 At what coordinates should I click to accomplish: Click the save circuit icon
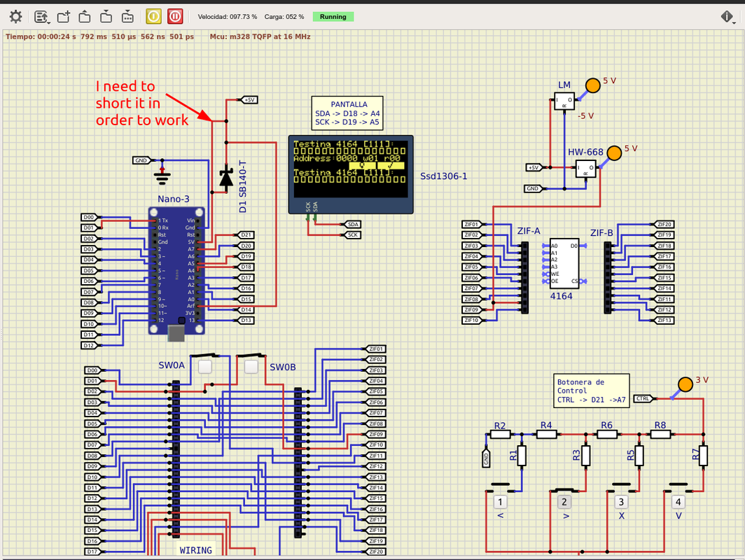click(x=106, y=17)
